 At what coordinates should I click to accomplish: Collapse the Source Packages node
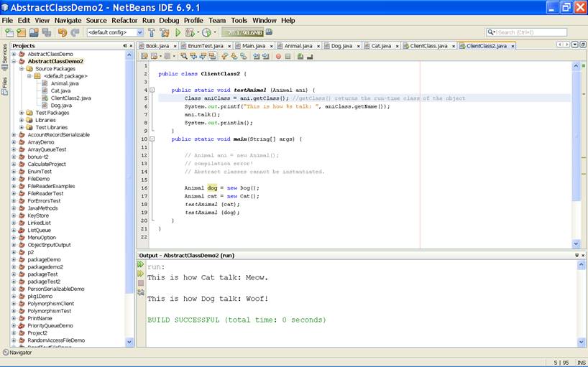coord(22,68)
